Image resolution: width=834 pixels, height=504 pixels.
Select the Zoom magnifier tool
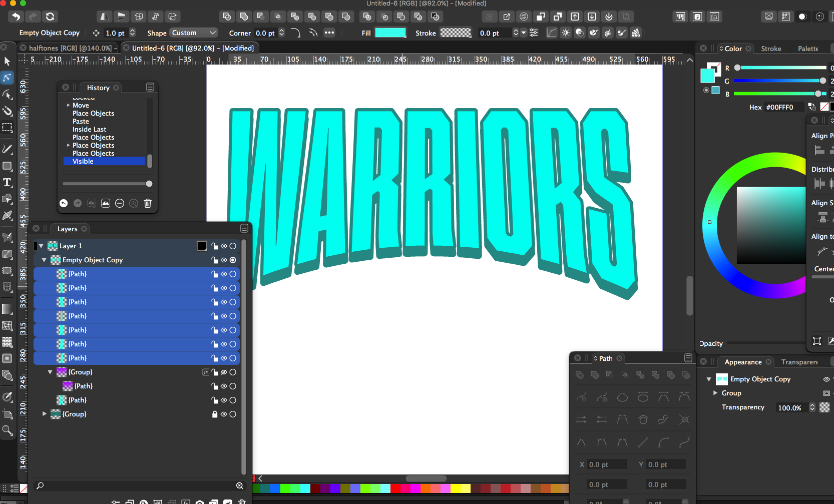click(7, 430)
